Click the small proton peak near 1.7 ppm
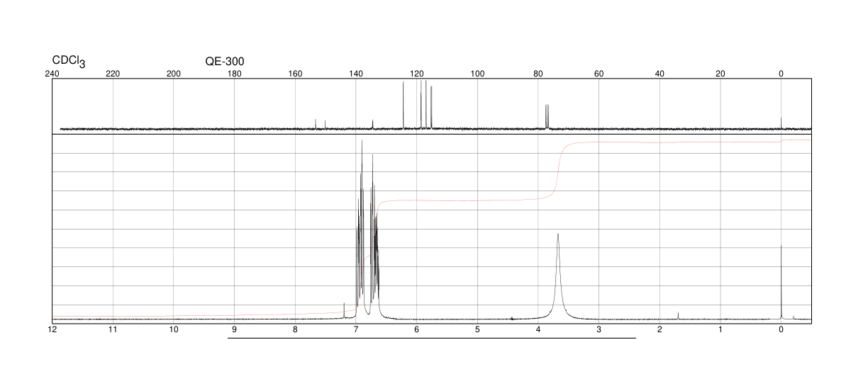Screen dimensions: 868x374 point(678,316)
